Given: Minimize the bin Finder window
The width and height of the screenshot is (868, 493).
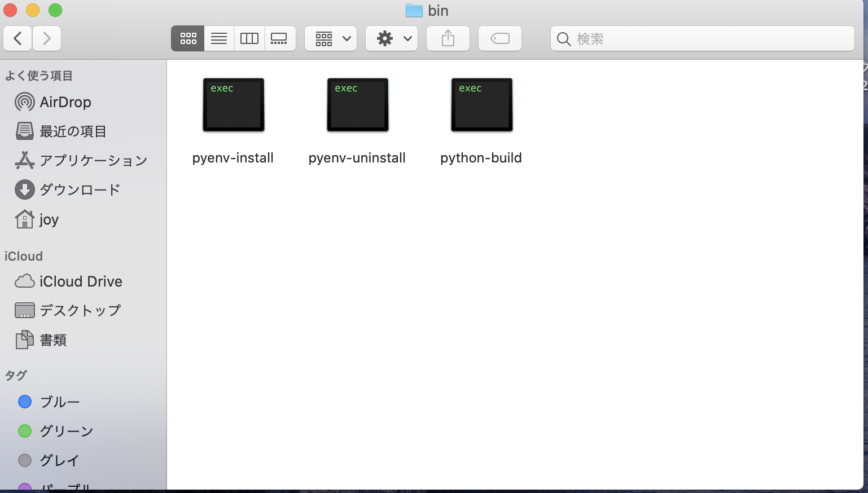Looking at the screenshot, I should tap(33, 10).
